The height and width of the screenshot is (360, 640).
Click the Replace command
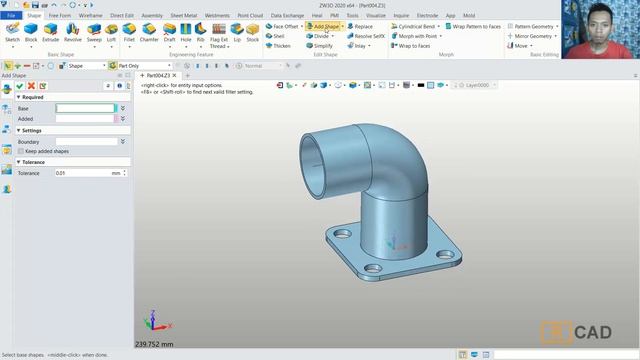(360, 26)
